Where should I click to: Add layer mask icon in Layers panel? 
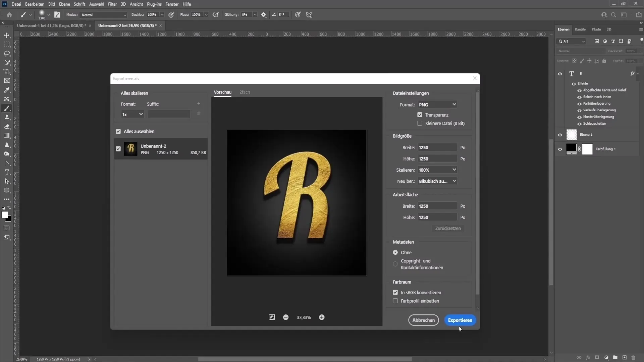click(597, 358)
